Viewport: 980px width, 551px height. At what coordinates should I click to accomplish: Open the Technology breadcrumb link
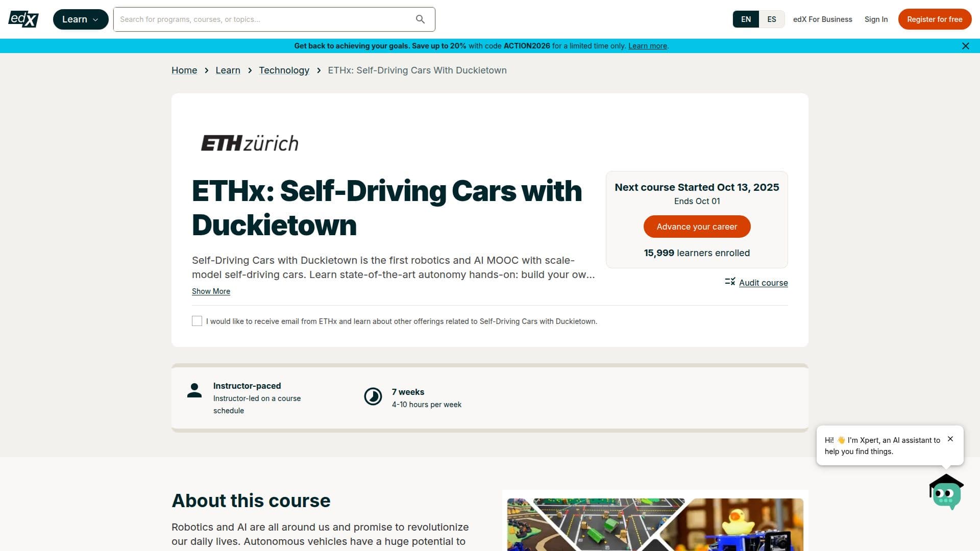pyautogui.click(x=284, y=70)
